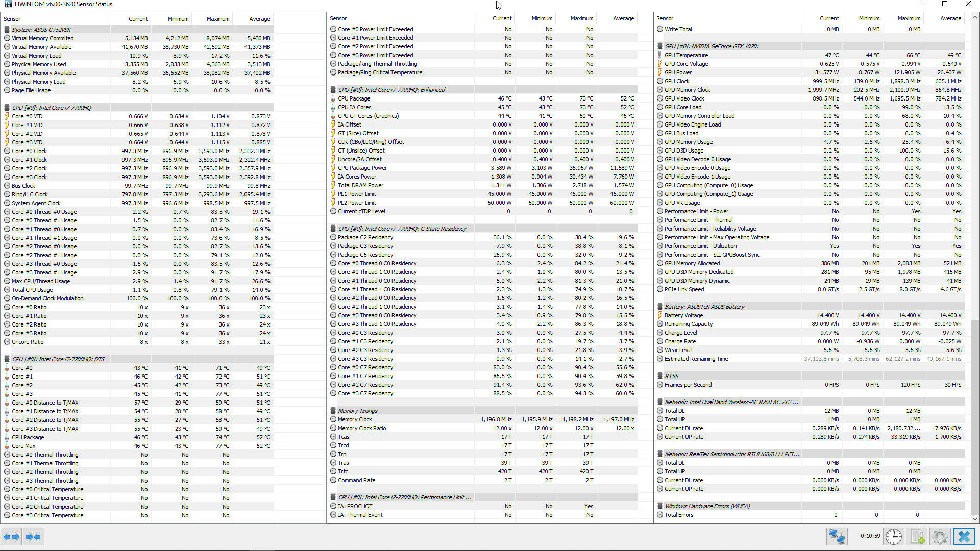Select the Average column header in the left panel
This screenshot has height=551, width=980.
coord(259,19)
